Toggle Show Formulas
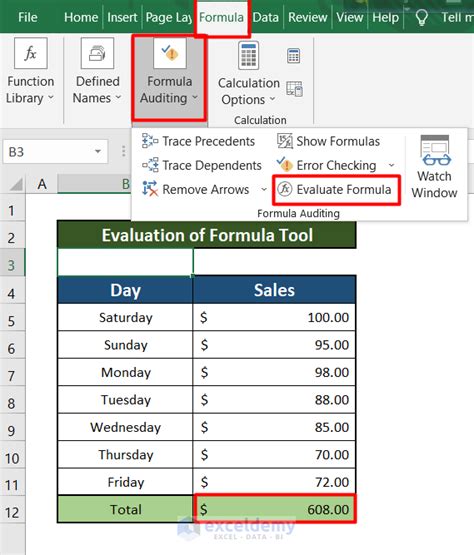Viewport: 474px width, 555px height. [x=328, y=141]
